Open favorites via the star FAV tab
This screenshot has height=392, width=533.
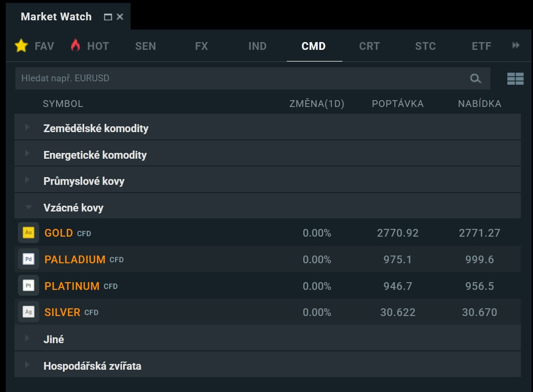click(x=34, y=46)
